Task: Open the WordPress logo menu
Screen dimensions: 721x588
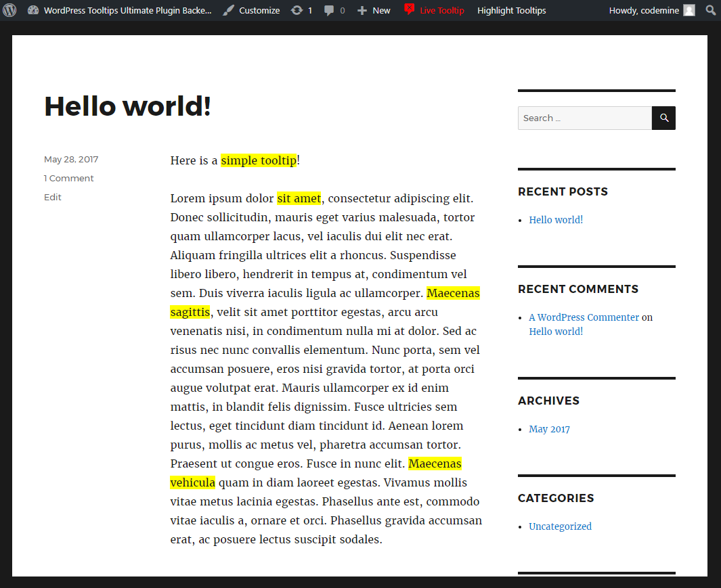Action: coord(9,10)
